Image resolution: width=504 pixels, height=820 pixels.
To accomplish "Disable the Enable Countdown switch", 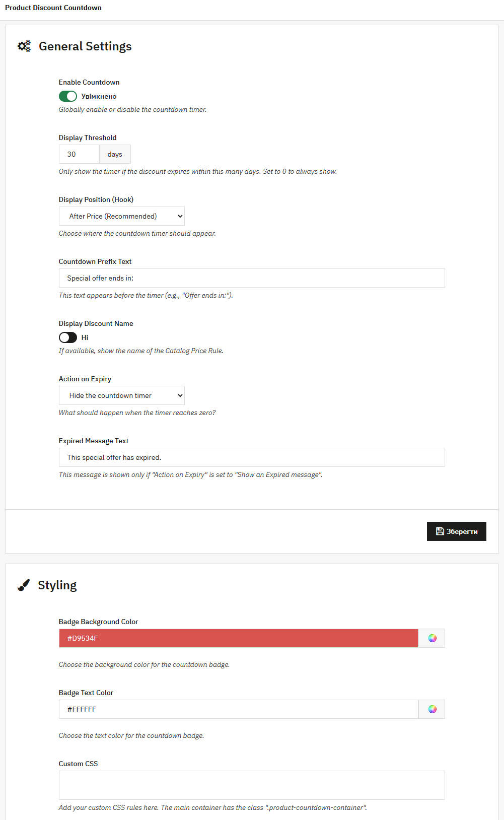I will tap(67, 96).
